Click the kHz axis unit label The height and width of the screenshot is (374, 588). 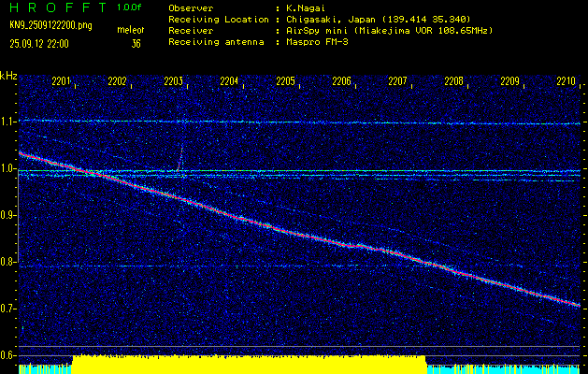click(x=8, y=76)
